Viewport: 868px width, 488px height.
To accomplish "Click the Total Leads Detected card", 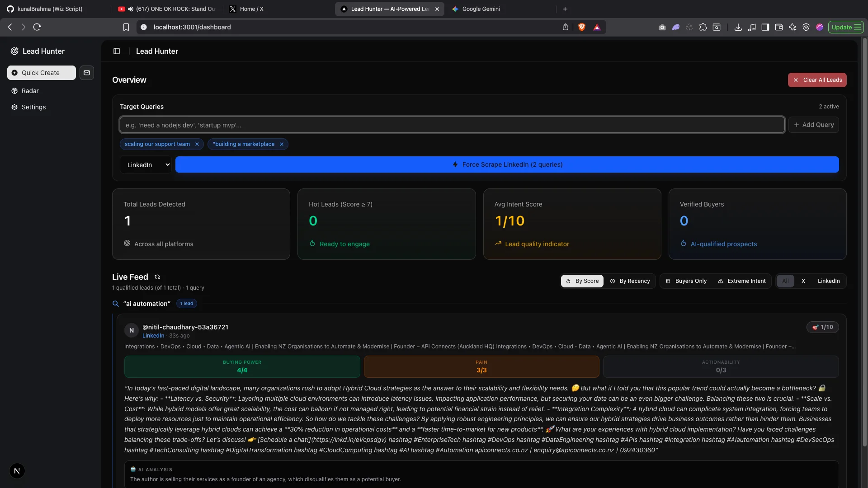I will [201, 224].
